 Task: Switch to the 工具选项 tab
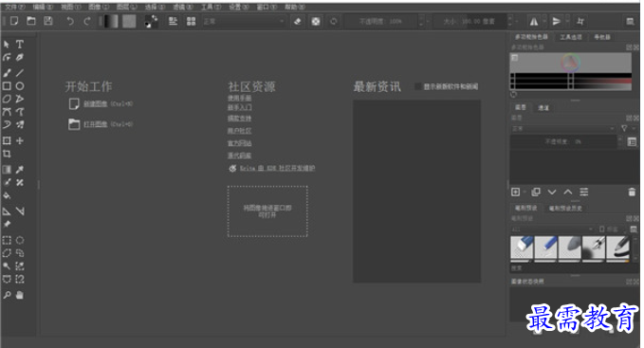point(571,37)
